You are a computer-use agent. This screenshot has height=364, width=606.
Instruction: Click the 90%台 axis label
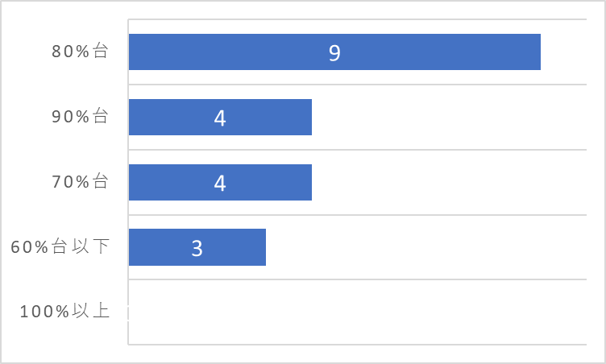click(80, 116)
